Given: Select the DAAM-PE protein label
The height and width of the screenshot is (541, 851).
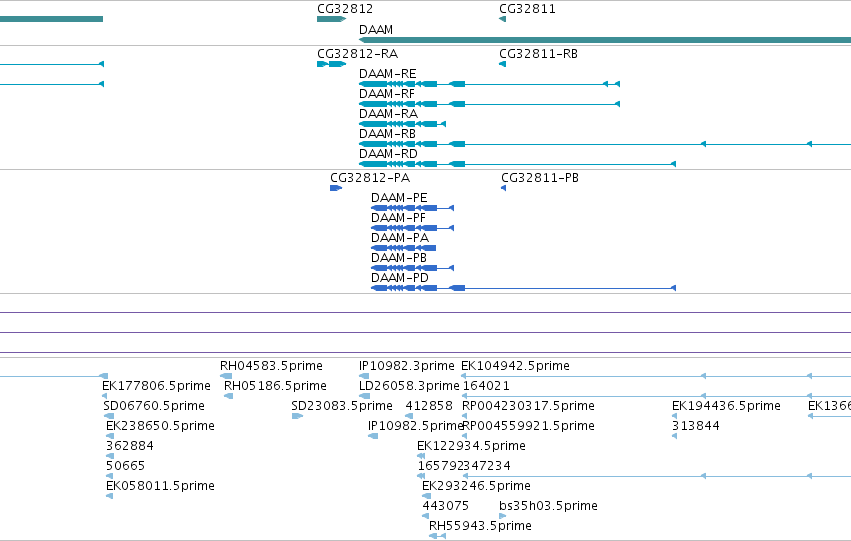Looking at the screenshot, I should (x=399, y=198).
